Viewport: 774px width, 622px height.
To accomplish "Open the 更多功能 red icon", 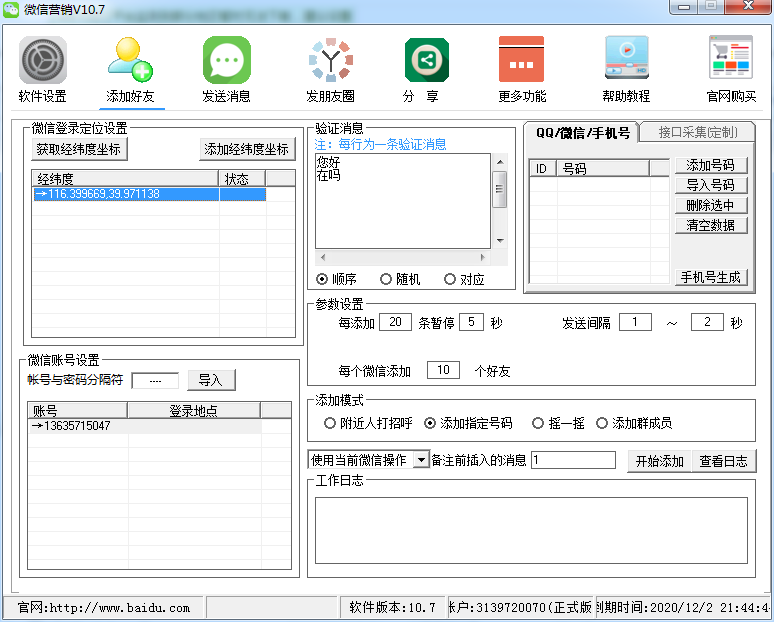I will (x=521, y=59).
